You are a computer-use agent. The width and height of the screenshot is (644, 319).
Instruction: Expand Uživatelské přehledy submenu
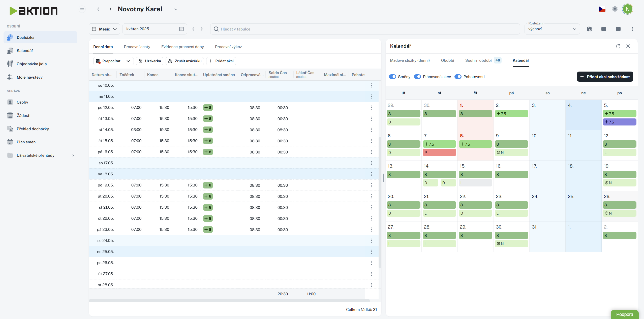click(x=73, y=156)
